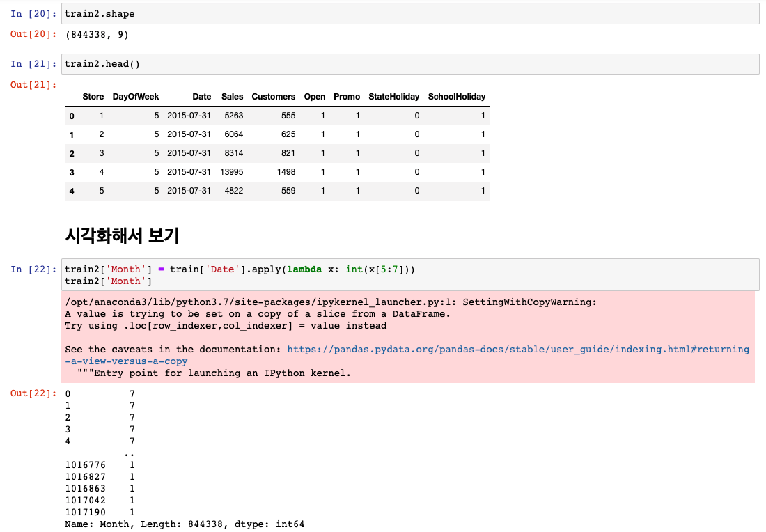
Task: Click the train2.shape code cell
Action: [410, 14]
